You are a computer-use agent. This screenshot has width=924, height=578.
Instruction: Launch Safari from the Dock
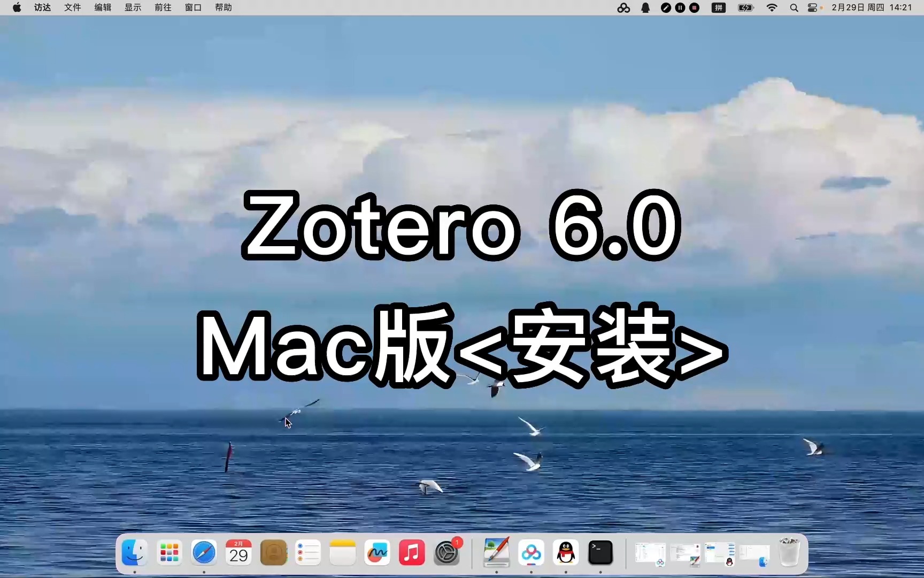204,553
